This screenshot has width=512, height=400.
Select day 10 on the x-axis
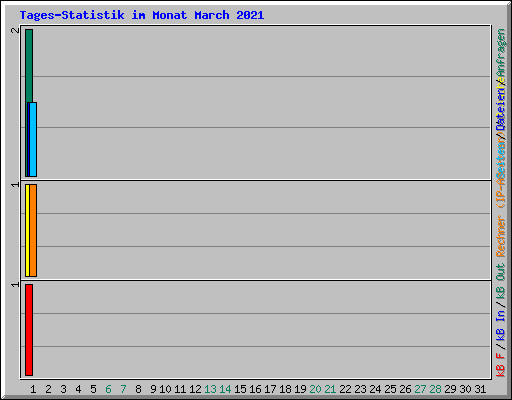165,389
